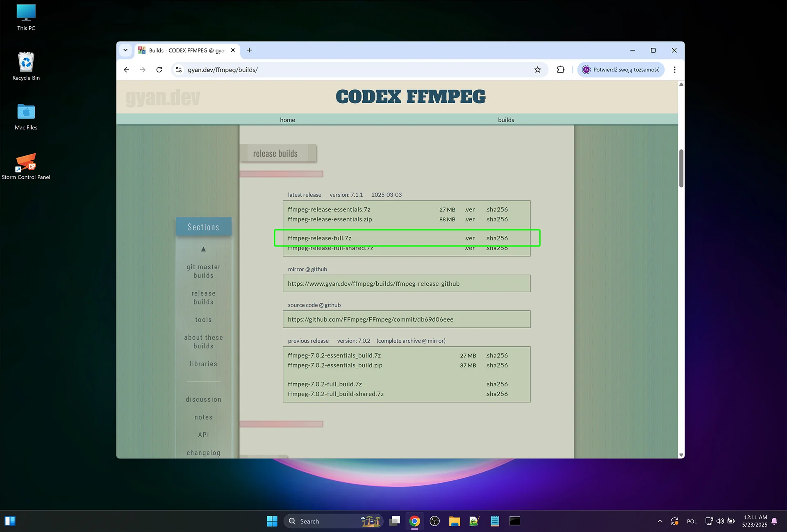Open .ver link for ffmpeg-release-full.7z
Viewport: 787px width, 532px height.
[x=470, y=238]
